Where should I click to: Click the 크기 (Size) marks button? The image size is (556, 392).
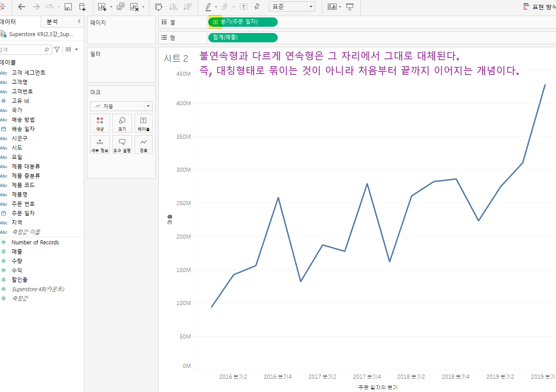122,123
